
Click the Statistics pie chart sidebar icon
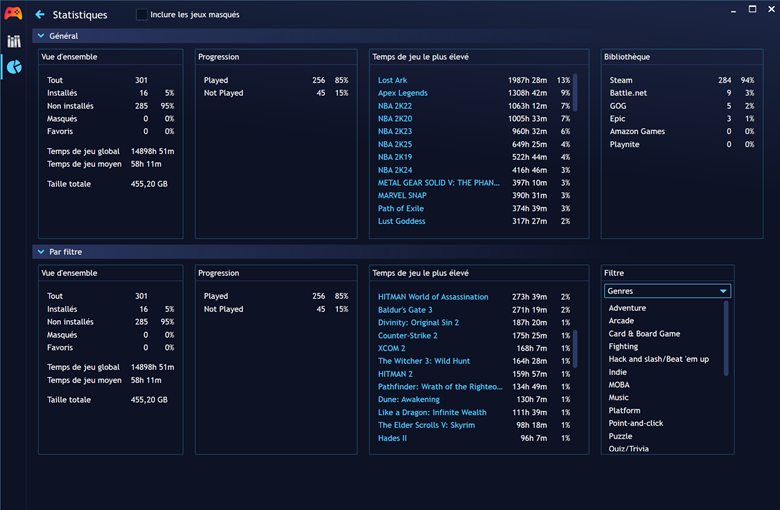tap(13, 67)
